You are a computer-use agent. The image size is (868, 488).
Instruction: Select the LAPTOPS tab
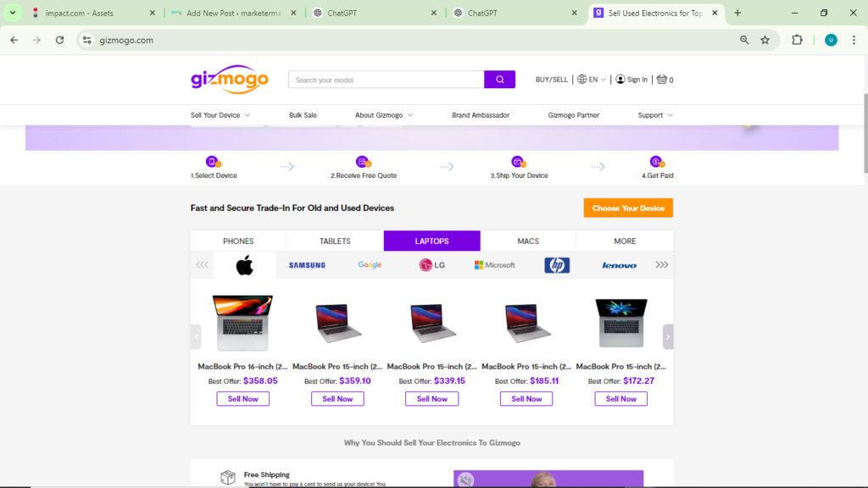431,241
